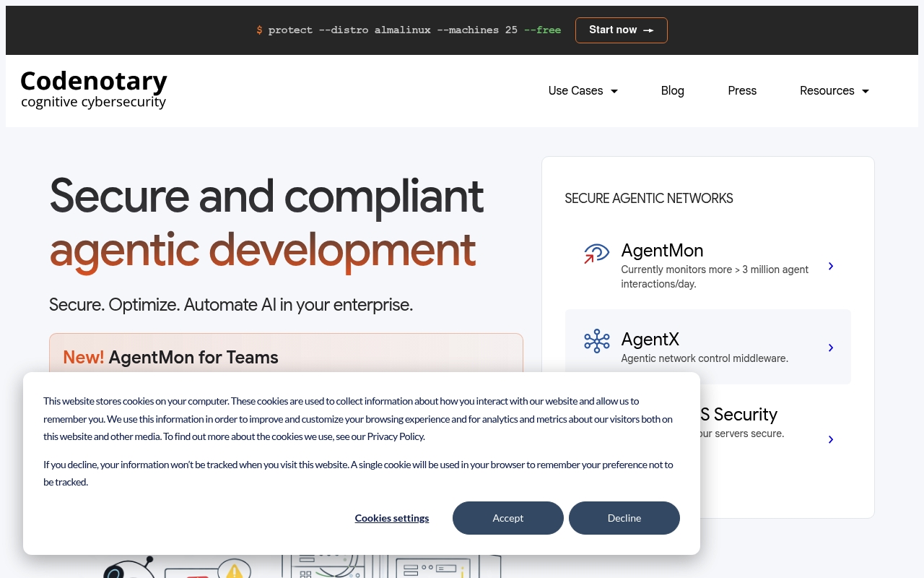The width and height of the screenshot is (924, 578).
Task: Open the Use Cases menu
Action: pos(583,90)
